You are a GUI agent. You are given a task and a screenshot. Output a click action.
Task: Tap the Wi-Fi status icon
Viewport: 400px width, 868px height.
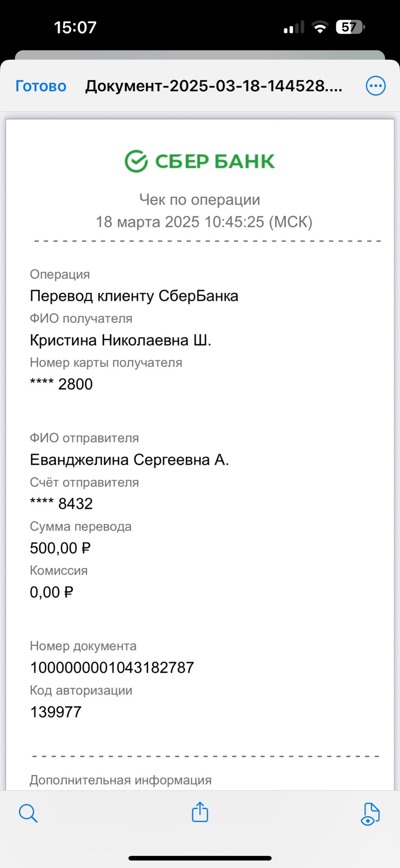point(320,27)
